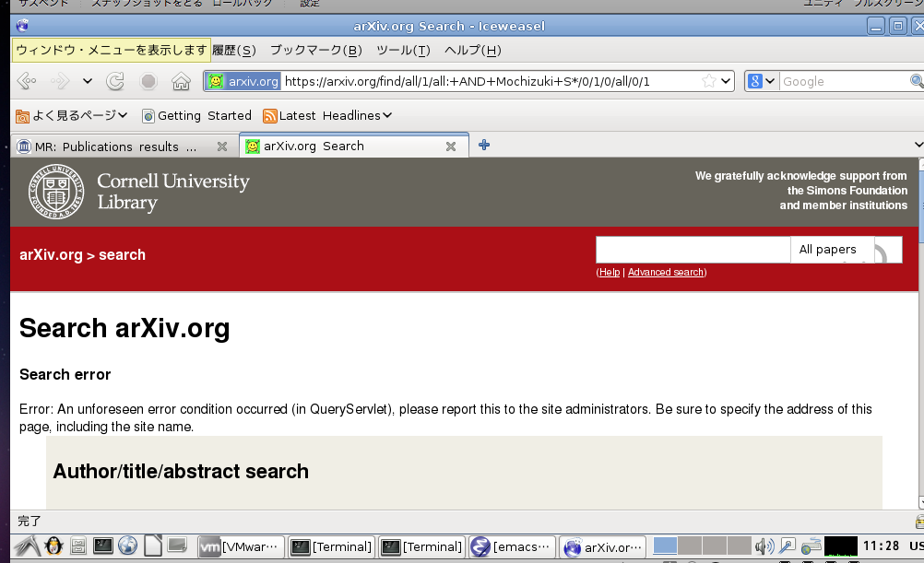Open the Google search engine selector

pyautogui.click(x=762, y=81)
